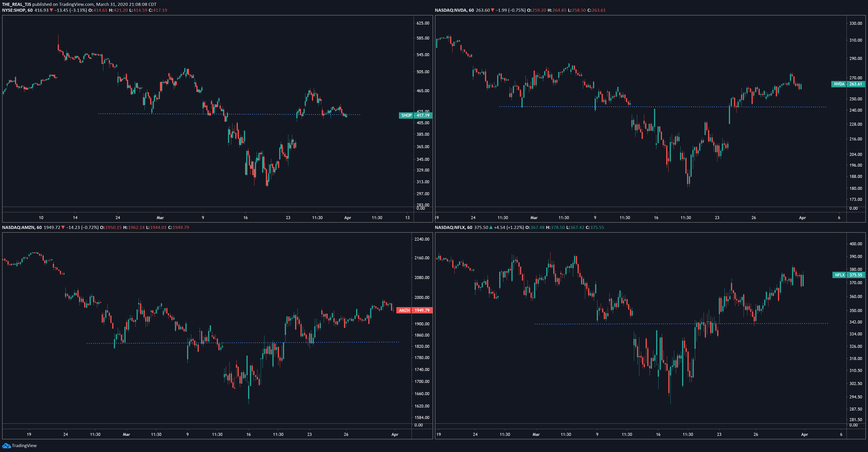The width and height of the screenshot is (868, 452).
Task: Click NVDA change value −1.99 (−0.75%)
Action: tap(510, 10)
